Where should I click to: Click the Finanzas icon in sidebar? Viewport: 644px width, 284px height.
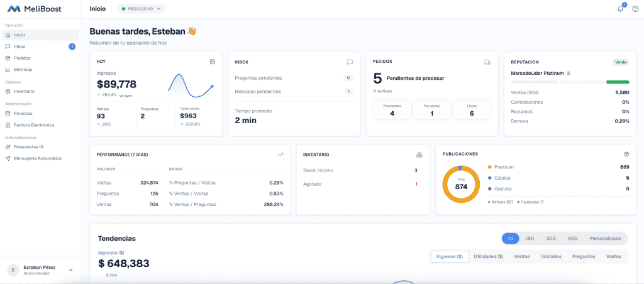(8, 113)
